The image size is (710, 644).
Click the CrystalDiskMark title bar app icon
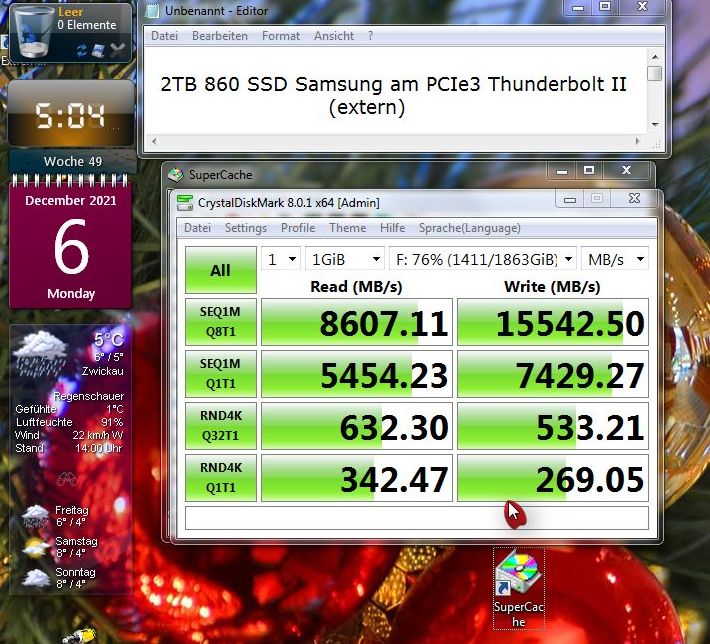click(185, 202)
